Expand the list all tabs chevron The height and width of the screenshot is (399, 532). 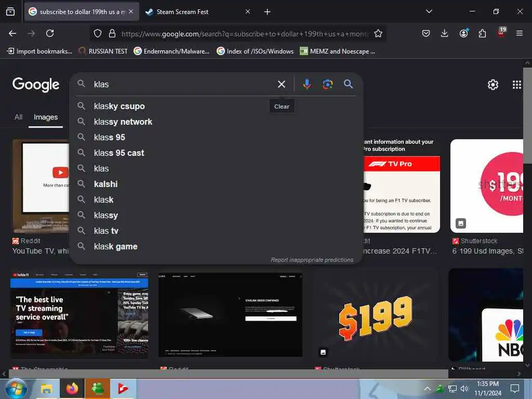[x=429, y=11]
